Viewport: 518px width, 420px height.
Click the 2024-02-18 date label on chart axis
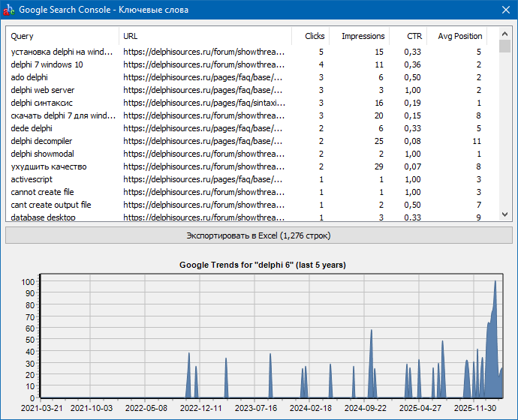point(311,408)
